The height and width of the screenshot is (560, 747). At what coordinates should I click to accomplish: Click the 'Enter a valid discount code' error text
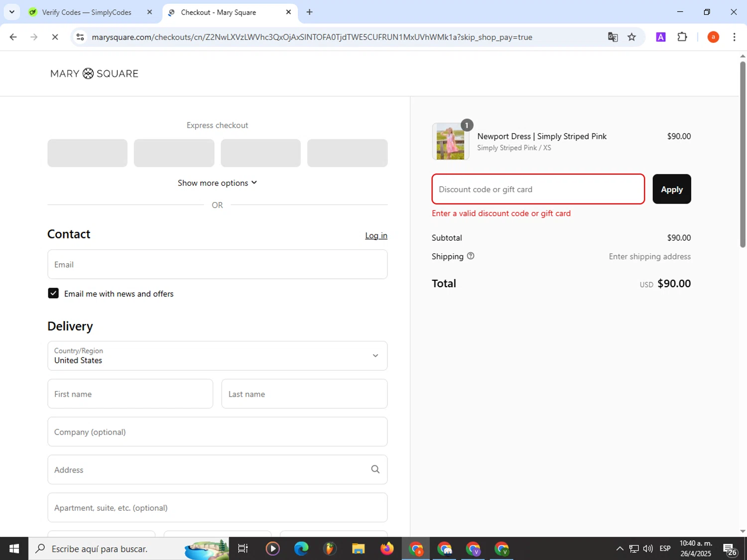(501, 213)
